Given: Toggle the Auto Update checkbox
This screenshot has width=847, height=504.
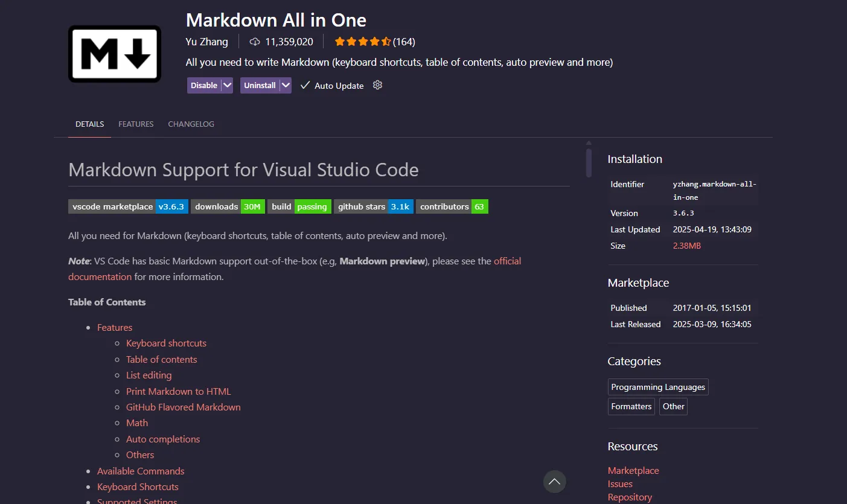Looking at the screenshot, I should pyautogui.click(x=305, y=85).
